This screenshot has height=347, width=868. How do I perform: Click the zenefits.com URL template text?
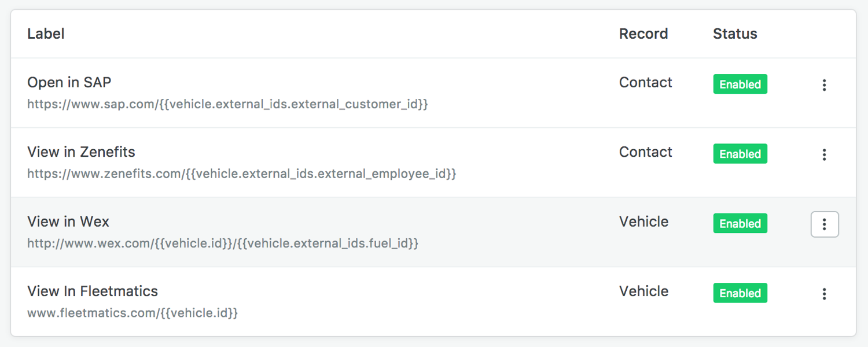click(241, 174)
